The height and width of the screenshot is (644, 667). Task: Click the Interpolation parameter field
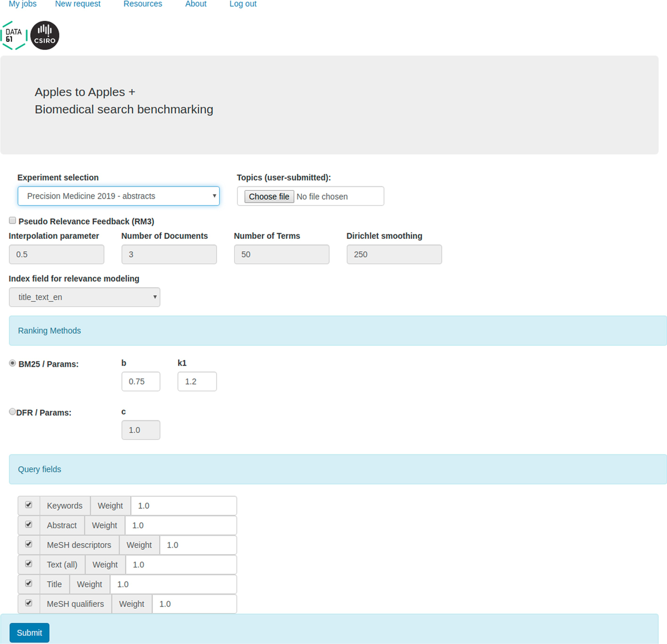57,254
